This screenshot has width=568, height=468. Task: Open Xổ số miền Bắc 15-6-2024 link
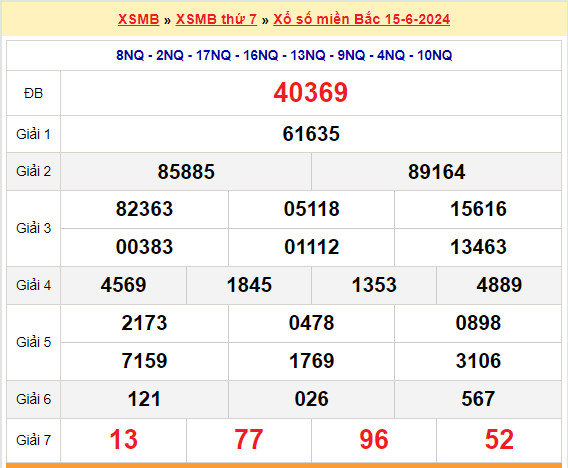[x=362, y=19]
